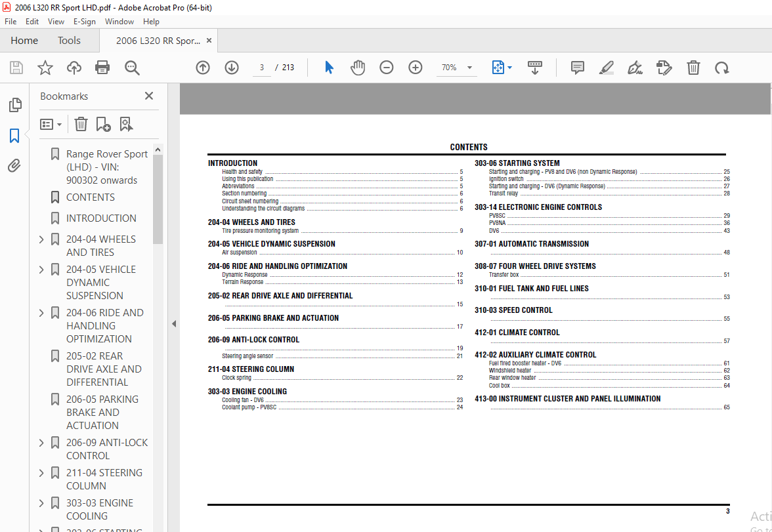The height and width of the screenshot is (532, 772).
Task: Add document to starred favorites
Action: [x=45, y=68]
